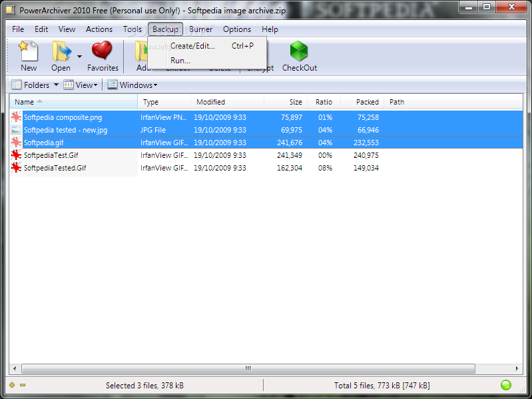
Task: Click the Softpedia tested - new.jpg file icon
Action: coord(16,130)
